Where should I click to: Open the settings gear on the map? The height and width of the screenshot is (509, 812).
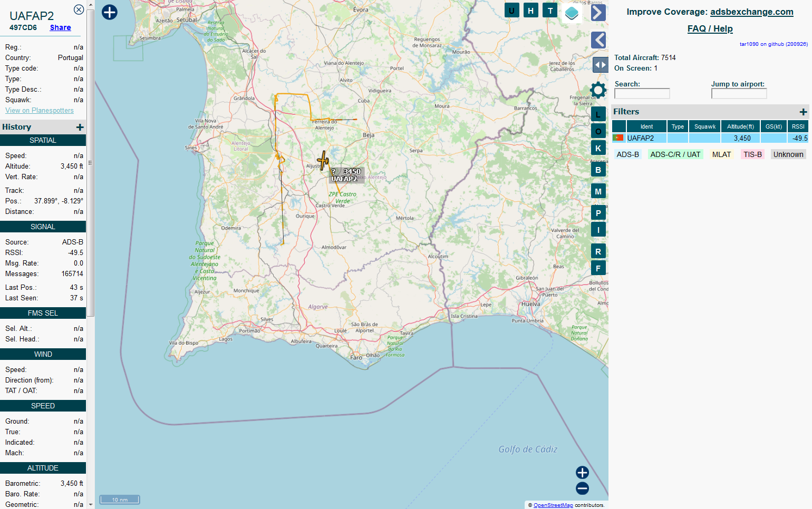[x=598, y=90]
